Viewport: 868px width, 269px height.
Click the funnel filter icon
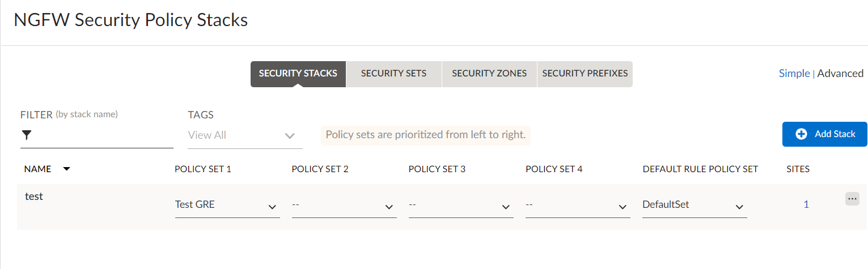click(26, 135)
